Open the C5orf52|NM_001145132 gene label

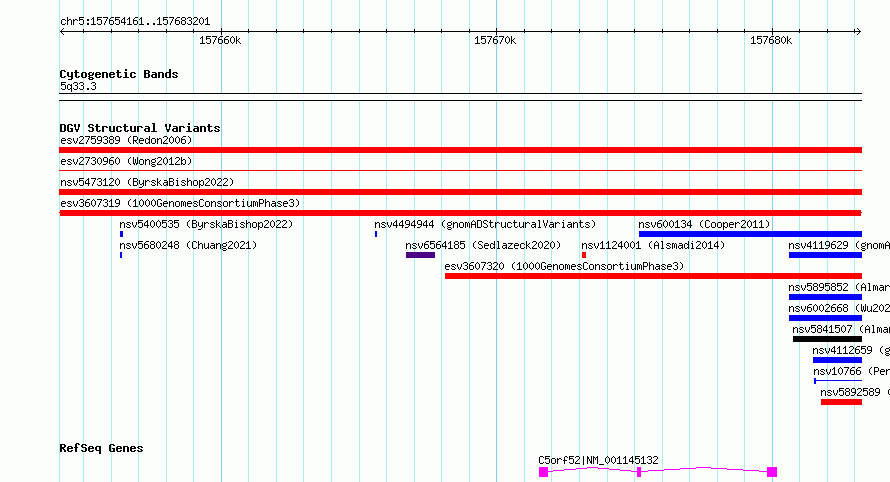[598, 460]
